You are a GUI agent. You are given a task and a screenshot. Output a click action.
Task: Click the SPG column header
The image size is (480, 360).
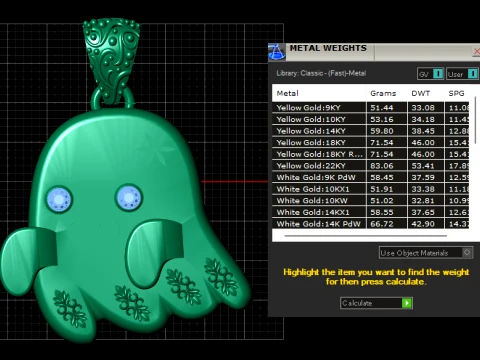tap(456, 93)
